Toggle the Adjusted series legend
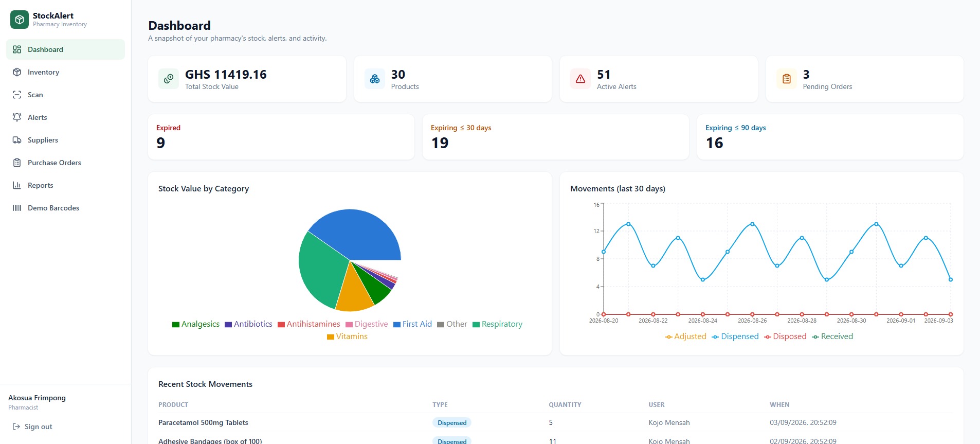Image resolution: width=980 pixels, height=444 pixels. (685, 336)
